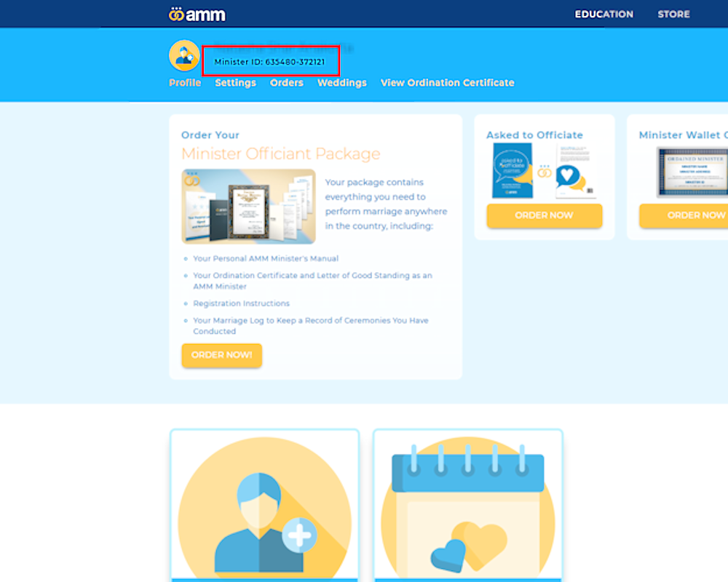Click the Asked to Officiate blue book image
The height and width of the screenshot is (582, 728).
click(512, 171)
